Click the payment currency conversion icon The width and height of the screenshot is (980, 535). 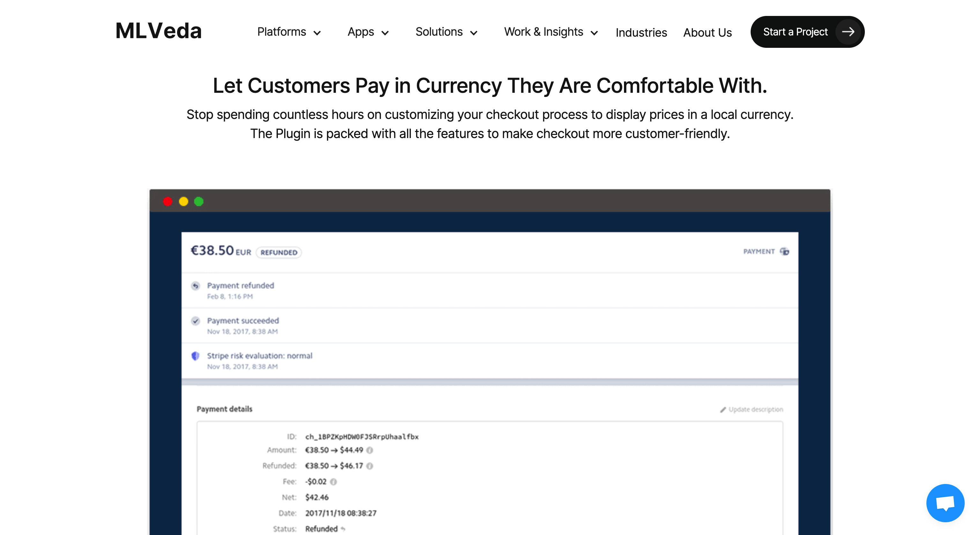[784, 251]
